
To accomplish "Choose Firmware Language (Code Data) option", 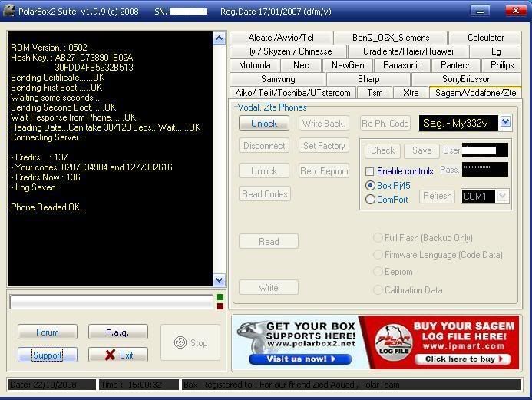I will [378, 255].
